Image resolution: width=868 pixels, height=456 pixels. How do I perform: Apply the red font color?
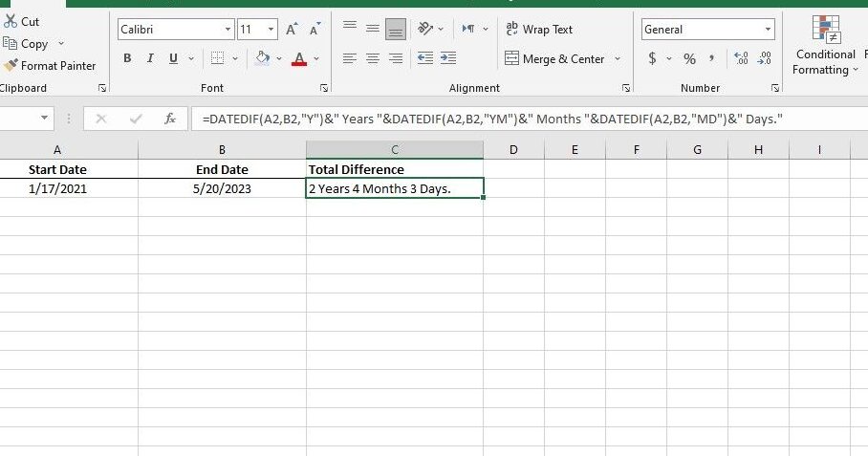299,58
